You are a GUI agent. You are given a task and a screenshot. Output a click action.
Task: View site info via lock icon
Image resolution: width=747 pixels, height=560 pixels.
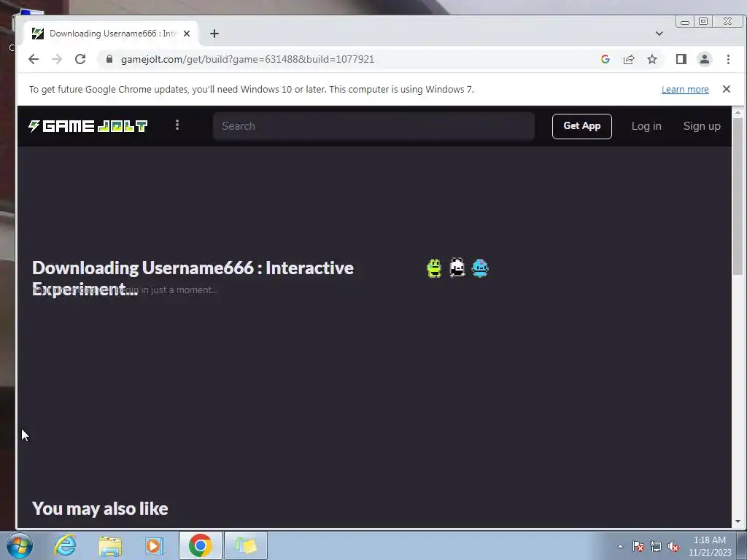pos(109,59)
